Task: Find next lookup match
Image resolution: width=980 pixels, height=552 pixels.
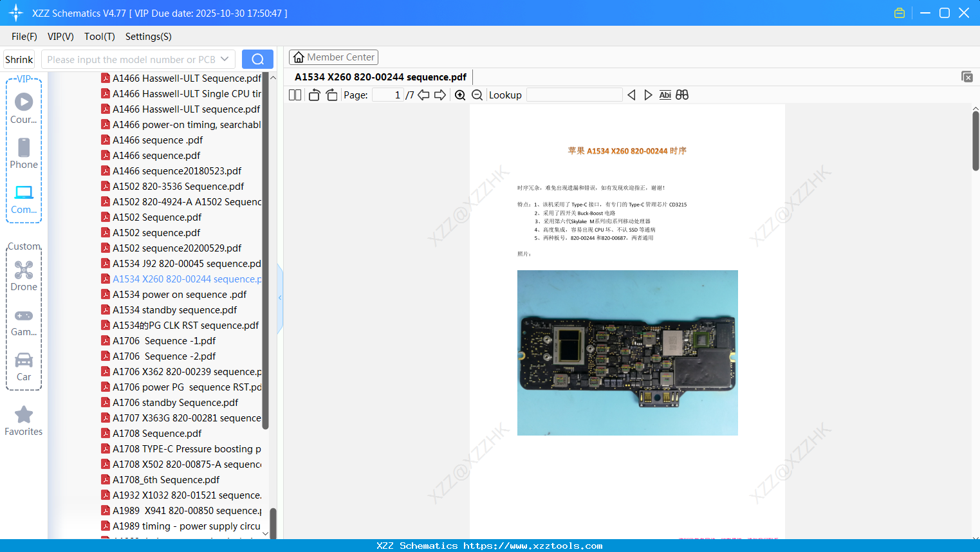Action: (x=648, y=95)
